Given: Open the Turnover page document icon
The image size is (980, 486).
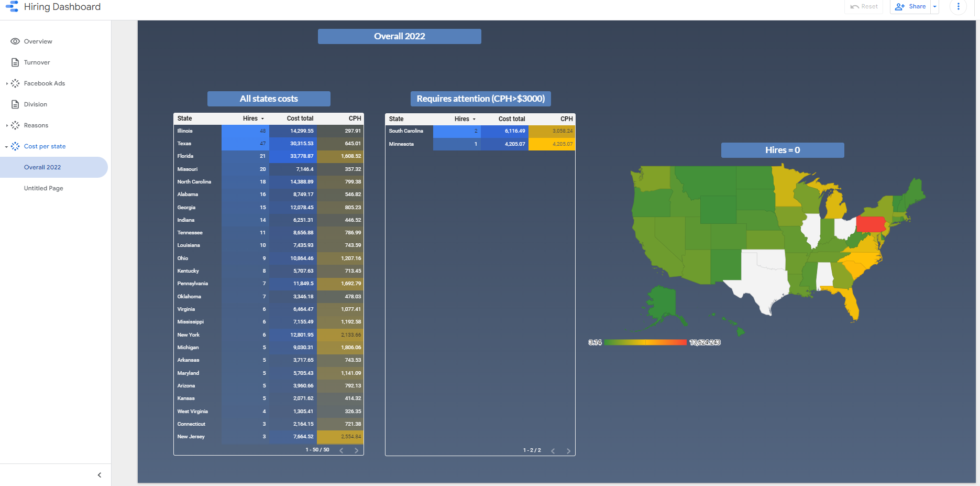Looking at the screenshot, I should 15,62.
